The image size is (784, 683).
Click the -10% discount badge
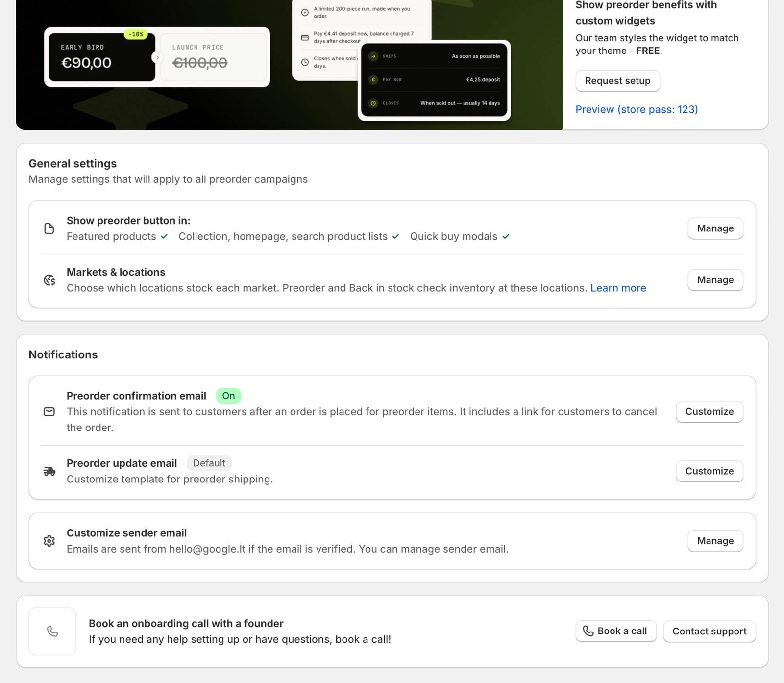point(136,34)
